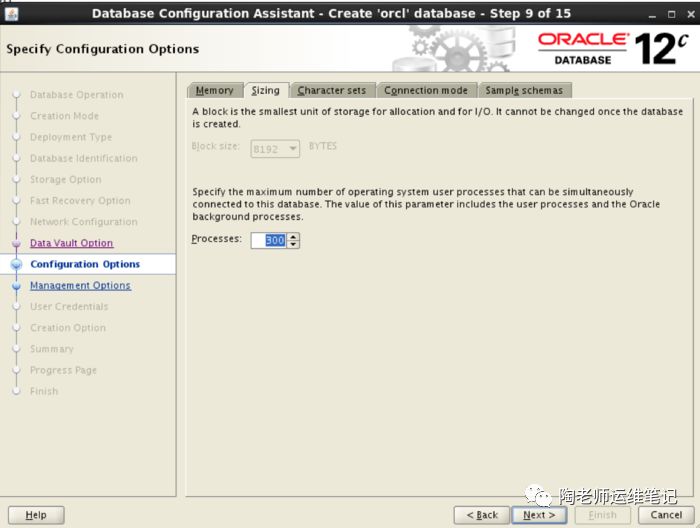700x528 pixels.
Task: Click the 'Block size:' label
Action: coord(216,146)
